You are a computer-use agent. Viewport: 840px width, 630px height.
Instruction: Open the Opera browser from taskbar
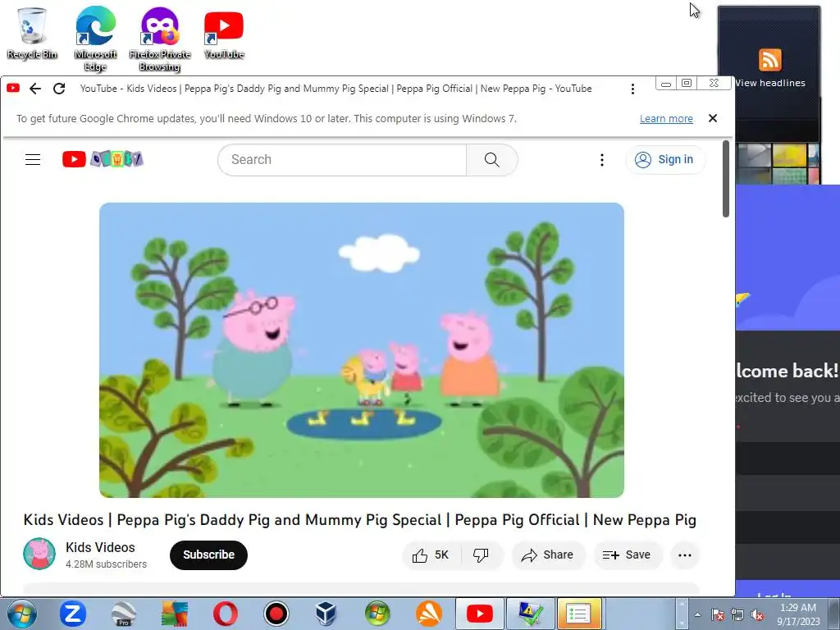[x=226, y=614]
